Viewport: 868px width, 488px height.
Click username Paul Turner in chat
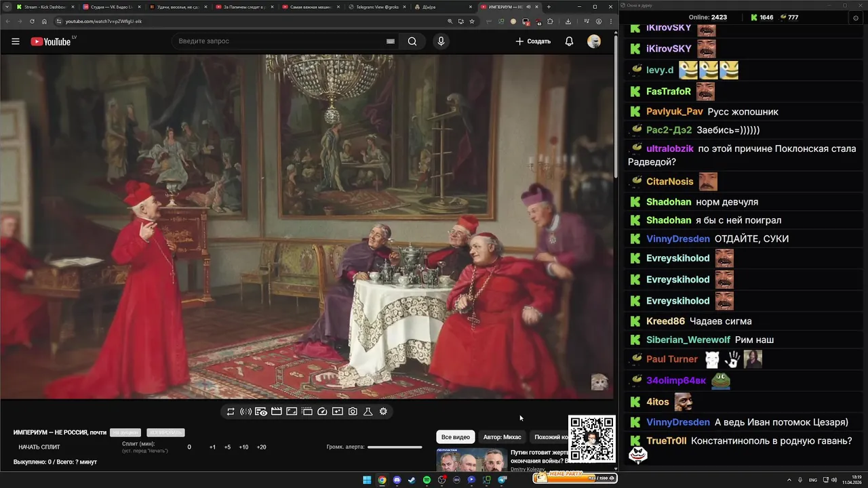[672, 359]
